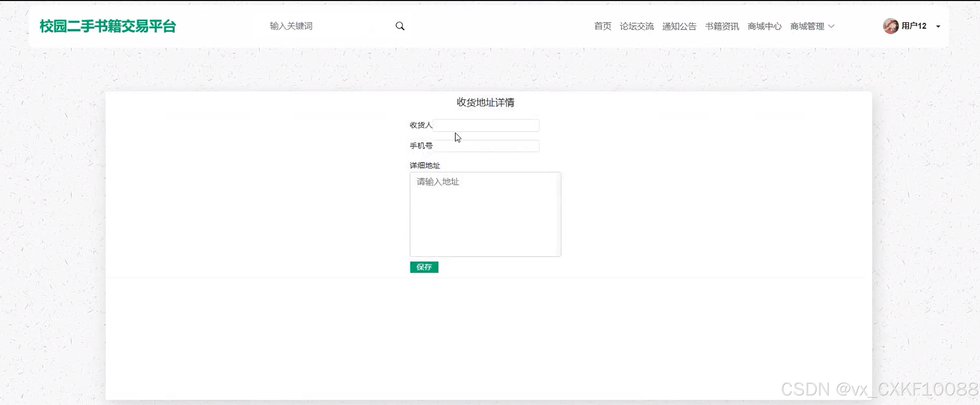Focus the 请输入地址 textarea
This screenshot has width=980, height=405.
coord(485,214)
